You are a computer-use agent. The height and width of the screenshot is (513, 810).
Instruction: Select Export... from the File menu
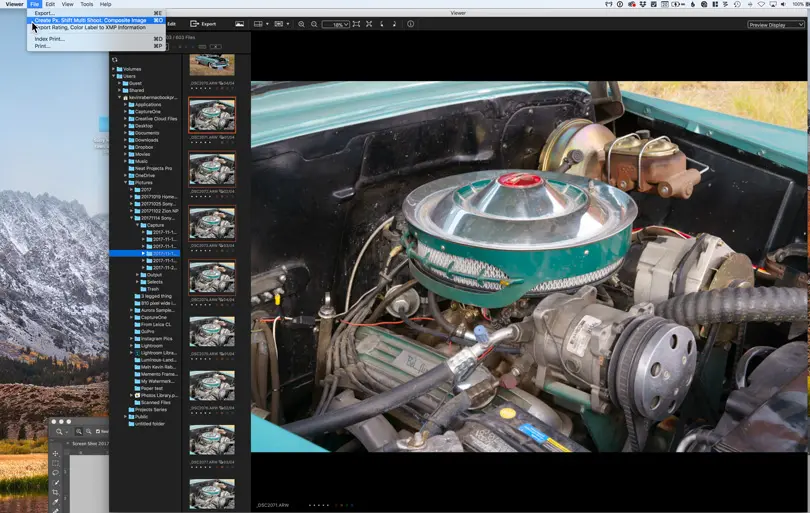click(x=45, y=13)
